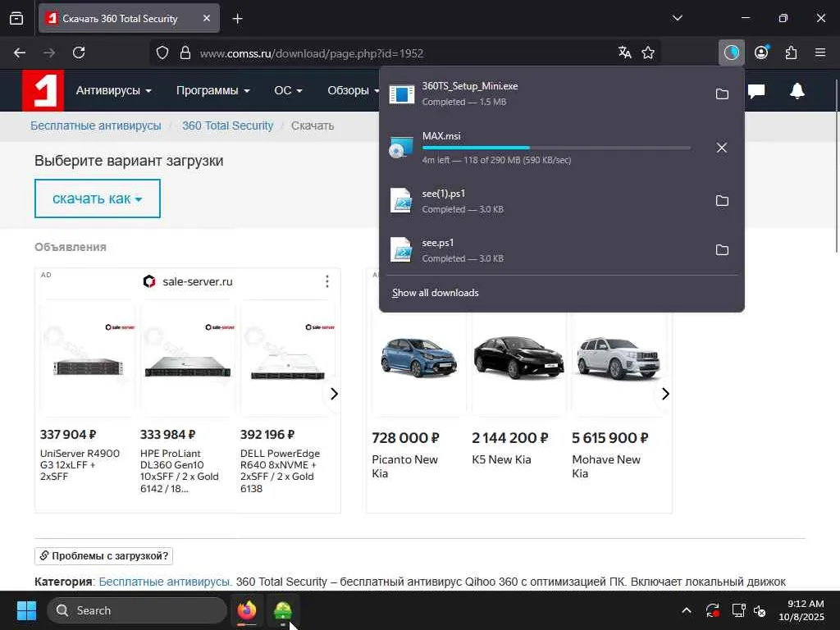The height and width of the screenshot is (630, 840).
Task: Expand the ОС menu
Action: click(288, 90)
